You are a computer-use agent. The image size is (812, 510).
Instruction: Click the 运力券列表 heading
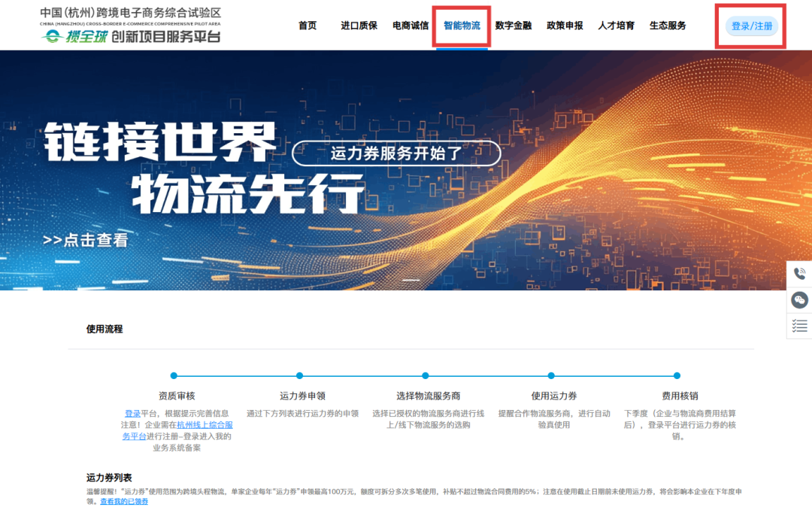[109, 478]
